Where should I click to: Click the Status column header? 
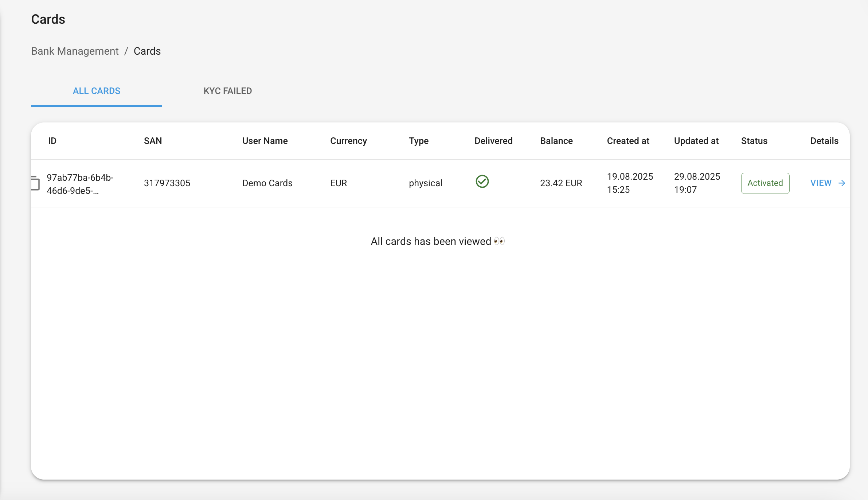coord(754,141)
